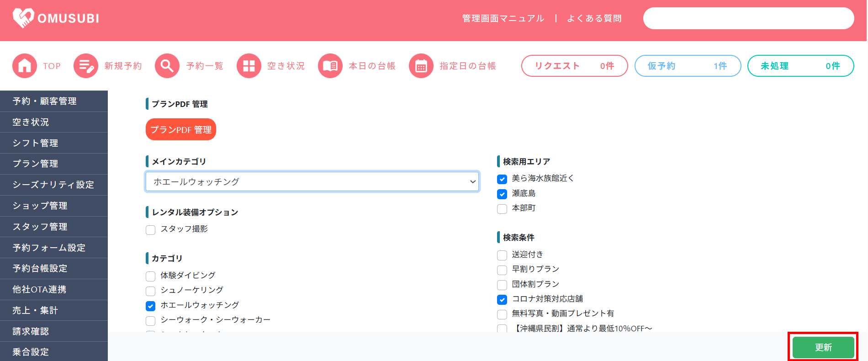Open 空き状況 grid icon

pyautogui.click(x=249, y=66)
